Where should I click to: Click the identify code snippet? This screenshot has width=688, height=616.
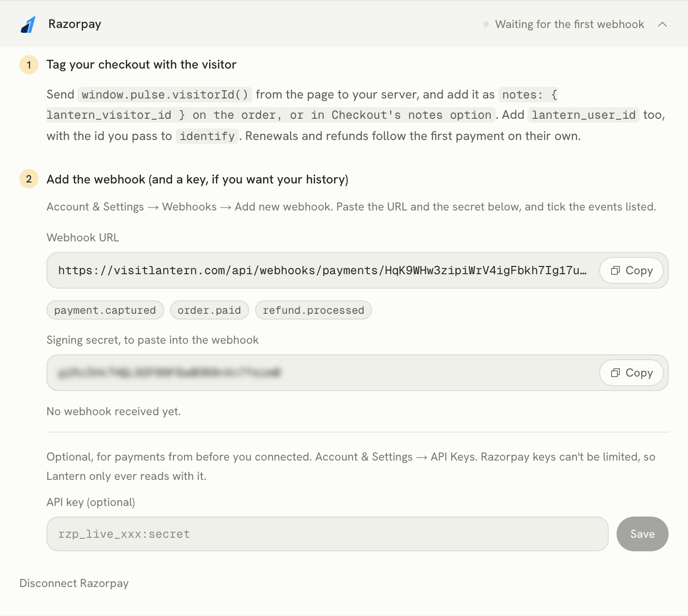tap(207, 136)
